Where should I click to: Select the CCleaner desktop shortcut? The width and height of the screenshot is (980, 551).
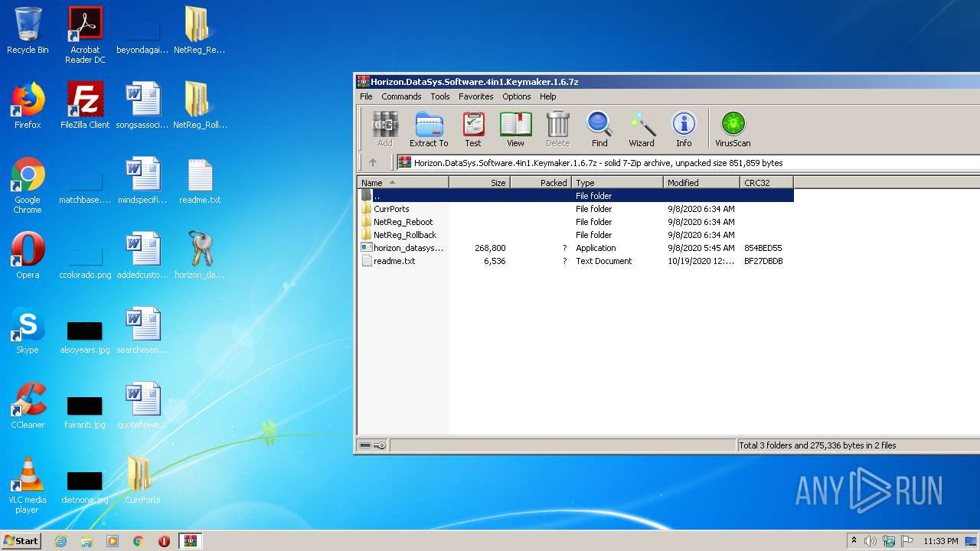coord(28,406)
